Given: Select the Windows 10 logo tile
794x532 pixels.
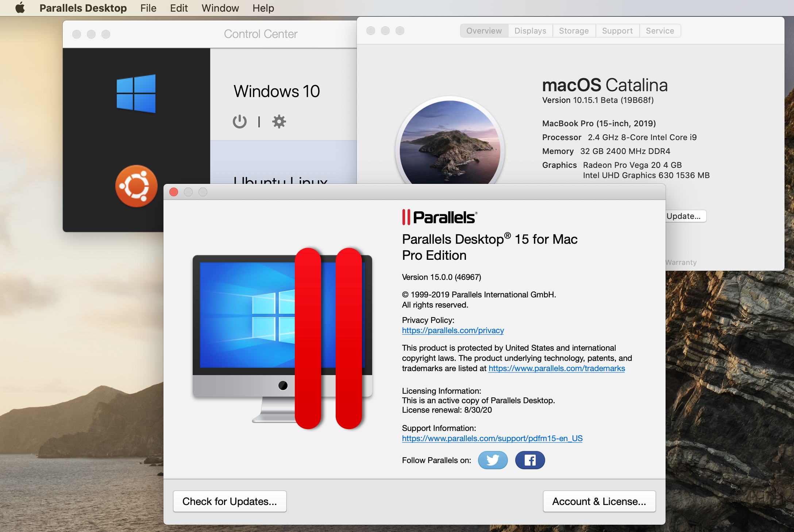Looking at the screenshot, I should [x=136, y=94].
